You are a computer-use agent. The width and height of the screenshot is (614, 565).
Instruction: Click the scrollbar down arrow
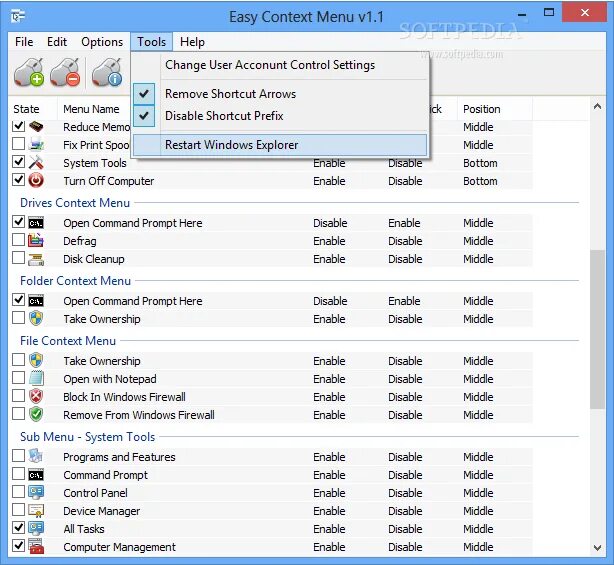pos(598,548)
